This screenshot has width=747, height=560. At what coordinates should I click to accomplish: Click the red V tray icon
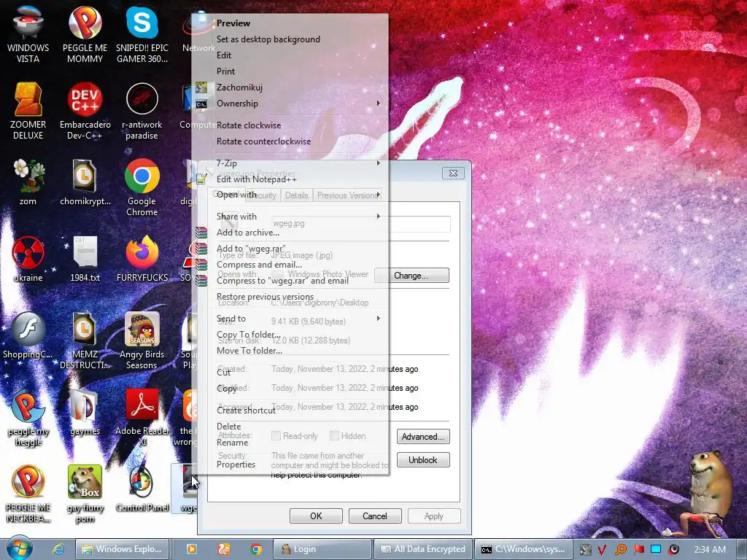[602, 550]
